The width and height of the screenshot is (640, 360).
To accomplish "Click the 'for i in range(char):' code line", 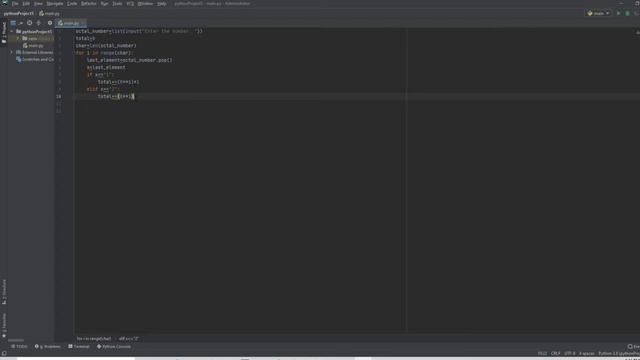I will pos(104,53).
